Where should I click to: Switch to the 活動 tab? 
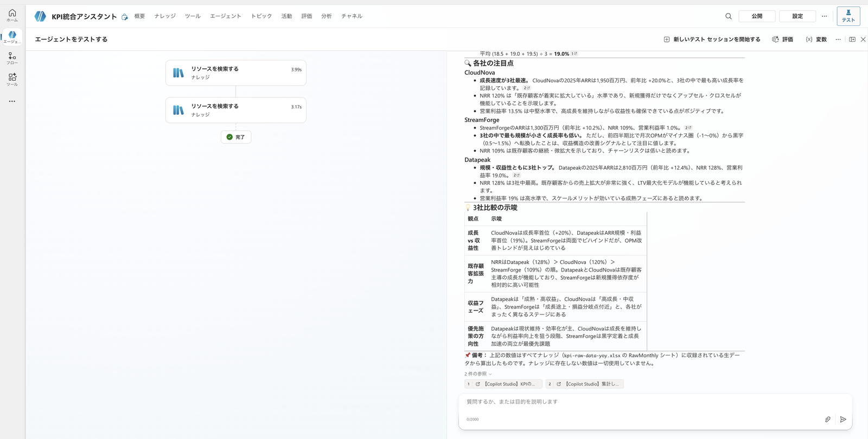(x=286, y=16)
